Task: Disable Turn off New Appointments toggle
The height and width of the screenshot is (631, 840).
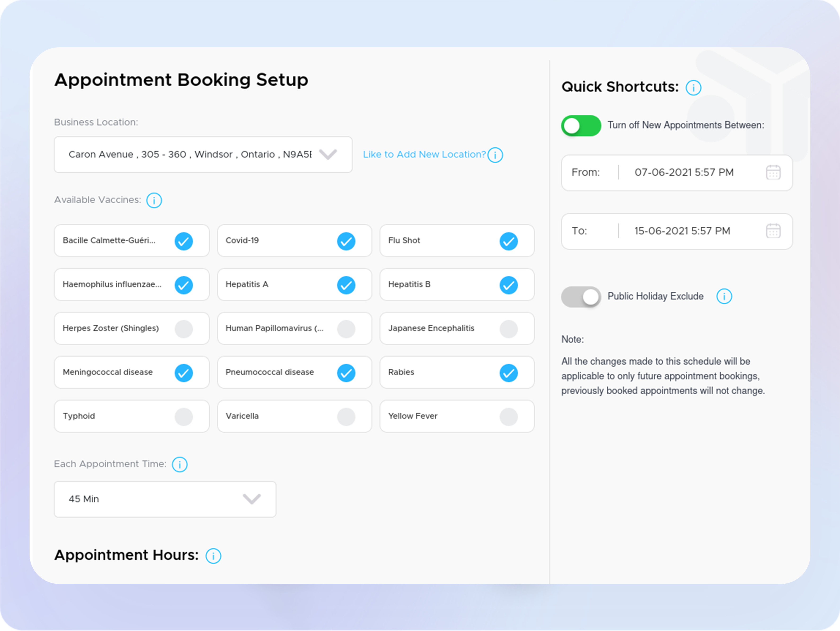Action: pos(581,126)
